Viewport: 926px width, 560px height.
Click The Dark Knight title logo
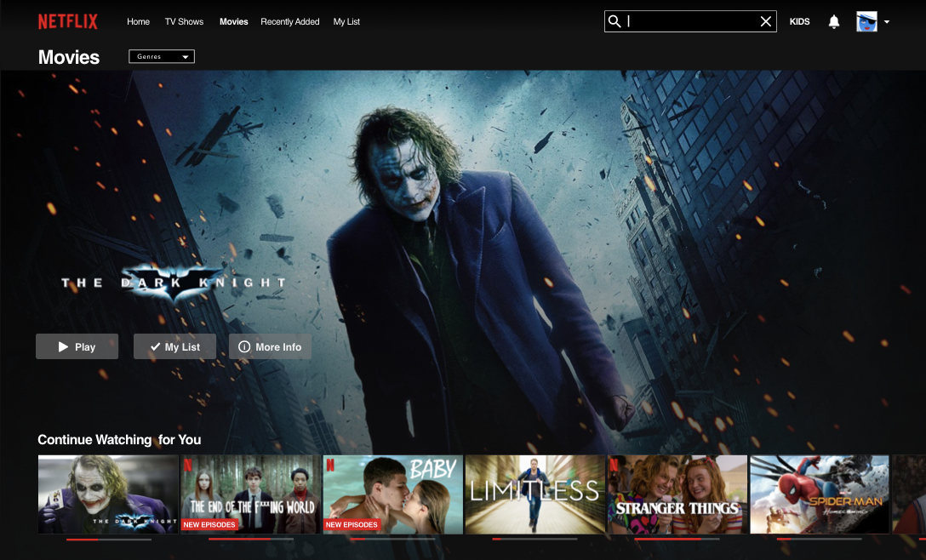coord(174,283)
